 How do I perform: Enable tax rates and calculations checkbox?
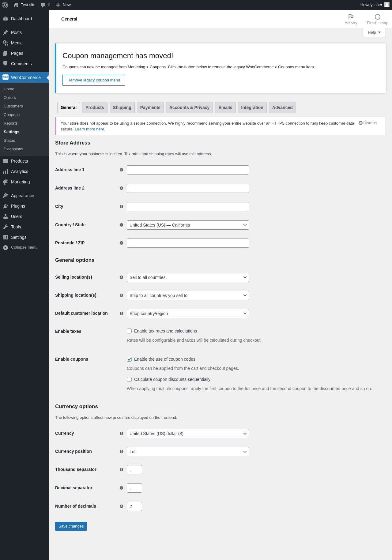(x=129, y=331)
